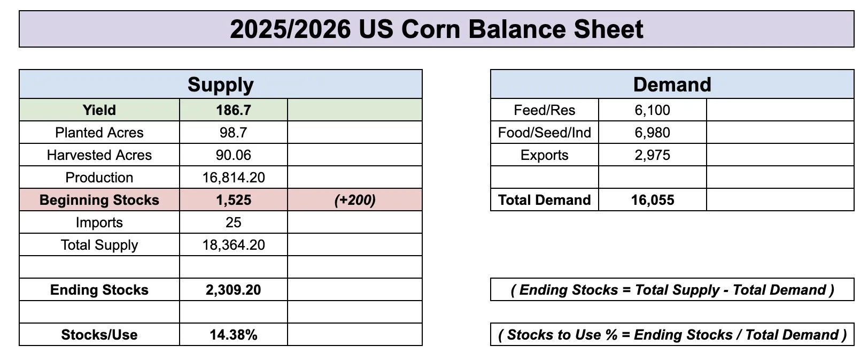This screenshot has height=353, width=868.
Task: Select the 2025/2026 US Corn Balance Sheet title
Action: (436, 29)
